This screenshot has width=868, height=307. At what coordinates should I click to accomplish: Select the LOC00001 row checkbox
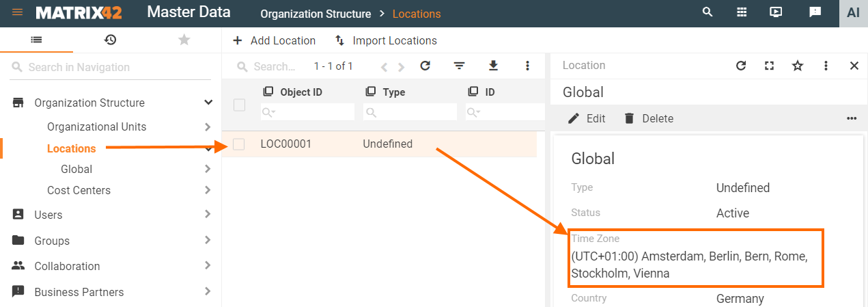point(239,144)
